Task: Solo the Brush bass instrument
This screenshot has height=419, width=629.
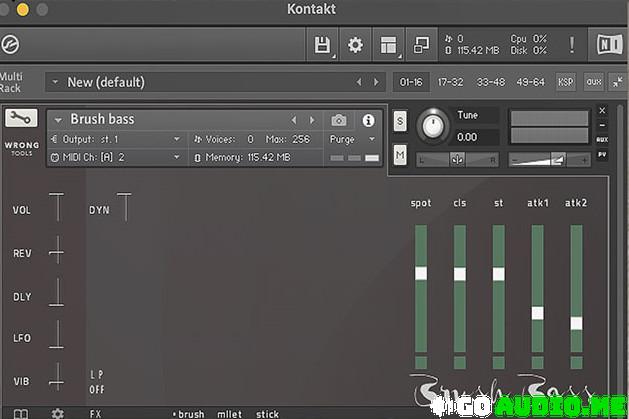Action: (x=400, y=121)
